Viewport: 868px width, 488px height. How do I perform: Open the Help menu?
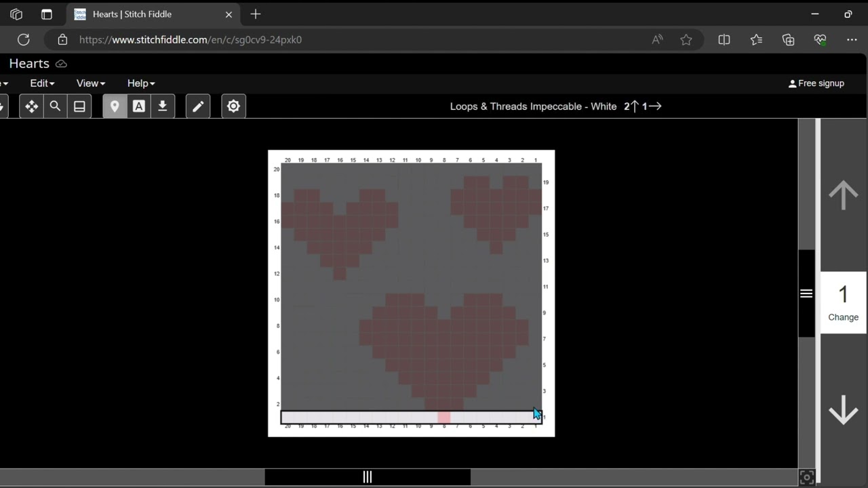[141, 83]
